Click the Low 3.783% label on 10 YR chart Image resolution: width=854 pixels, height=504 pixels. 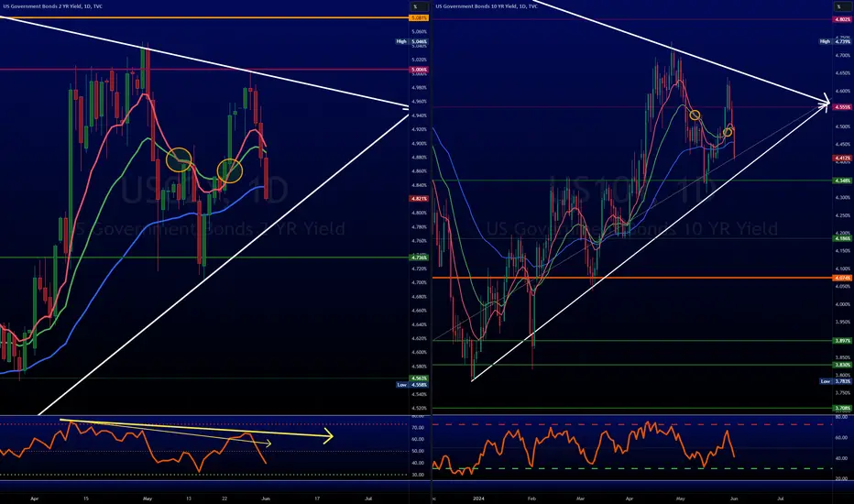click(836, 381)
